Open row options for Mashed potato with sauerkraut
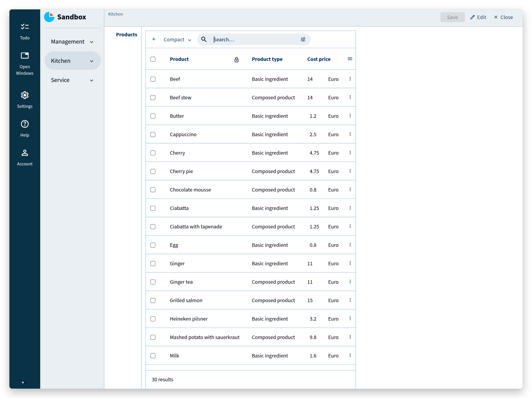532x398 pixels. 350,337
